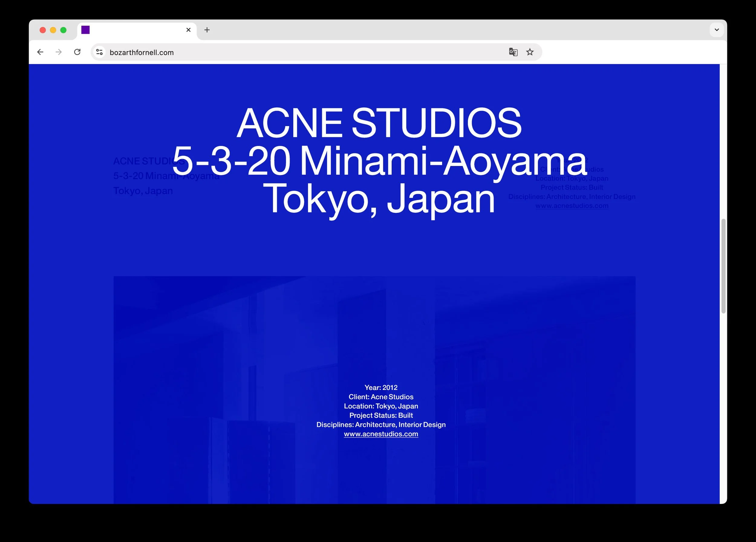The height and width of the screenshot is (542, 756).
Task: Click the white Year: 2012 text
Action: 381,388
